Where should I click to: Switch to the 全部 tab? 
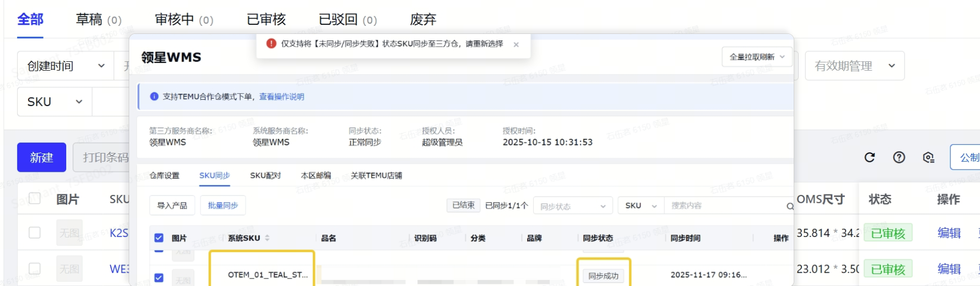tap(30, 20)
